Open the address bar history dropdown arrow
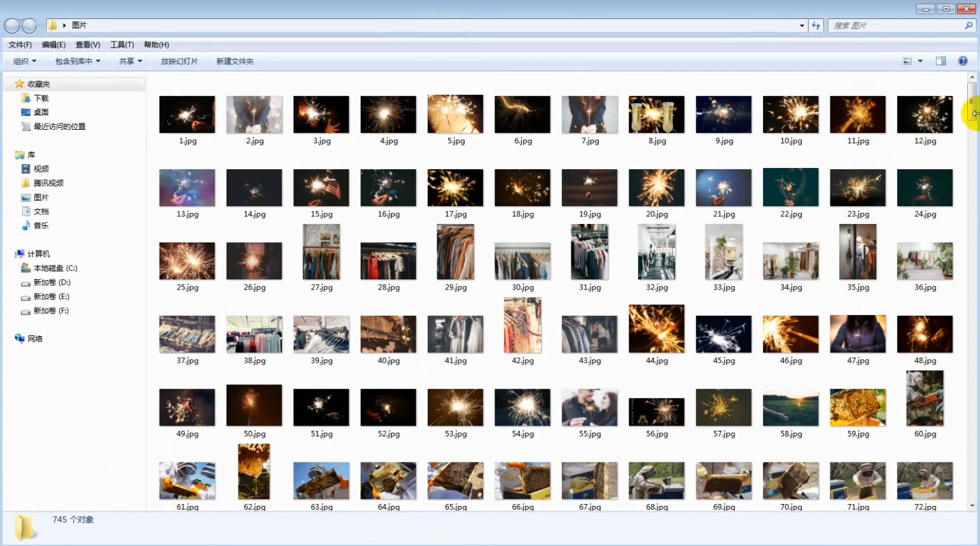The width and height of the screenshot is (980, 546). coord(802,25)
